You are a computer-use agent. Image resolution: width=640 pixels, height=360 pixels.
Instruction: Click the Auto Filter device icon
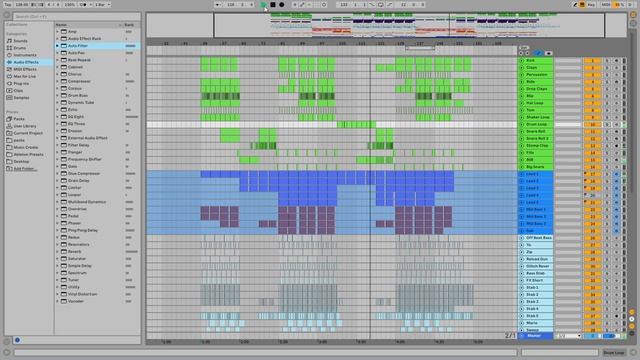tap(64, 46)
